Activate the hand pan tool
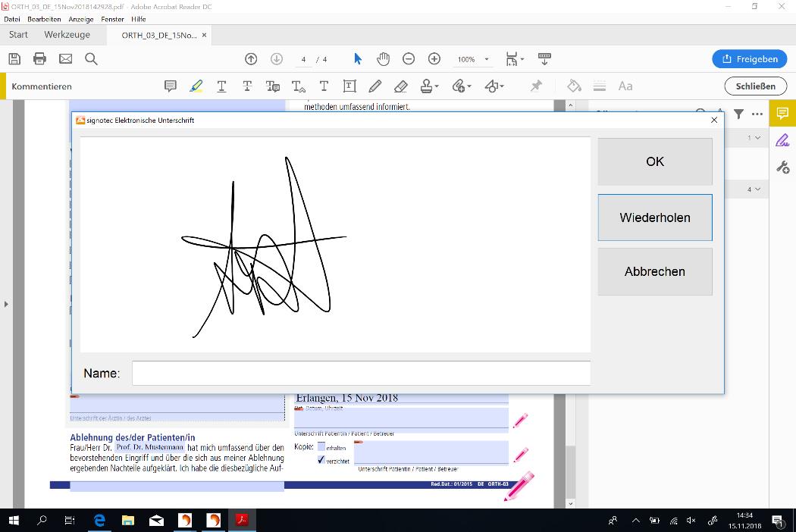 [384, 59]
